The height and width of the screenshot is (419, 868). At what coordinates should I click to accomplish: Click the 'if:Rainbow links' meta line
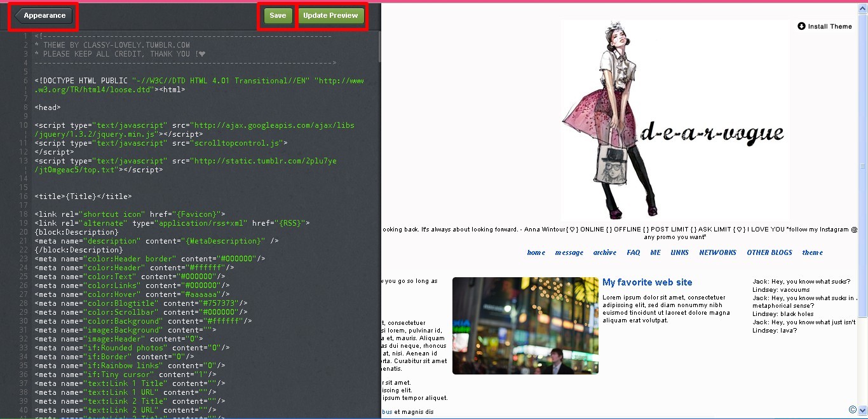coord(132,366)
